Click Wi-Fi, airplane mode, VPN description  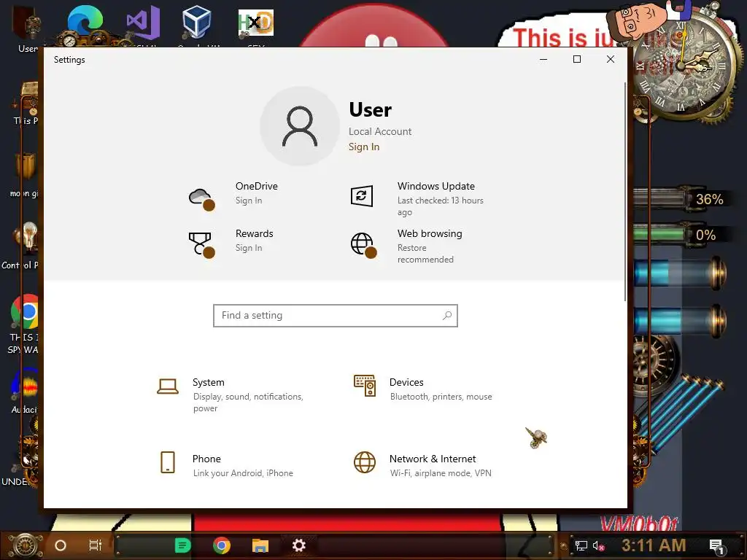pos(441,472)
